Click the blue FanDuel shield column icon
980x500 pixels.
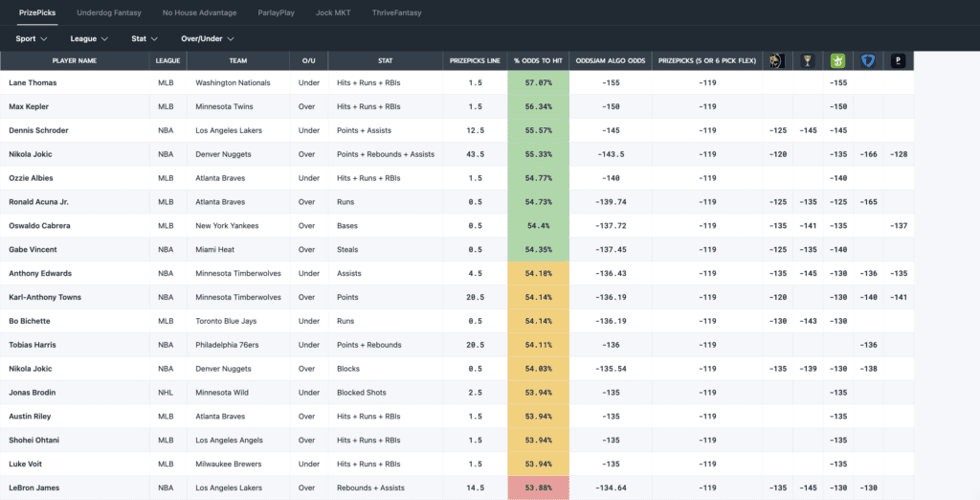pyautogui.click(x=867, y=60)
